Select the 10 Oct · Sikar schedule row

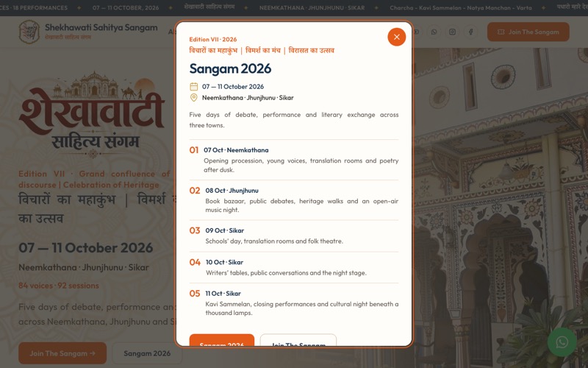pos(293,267)
